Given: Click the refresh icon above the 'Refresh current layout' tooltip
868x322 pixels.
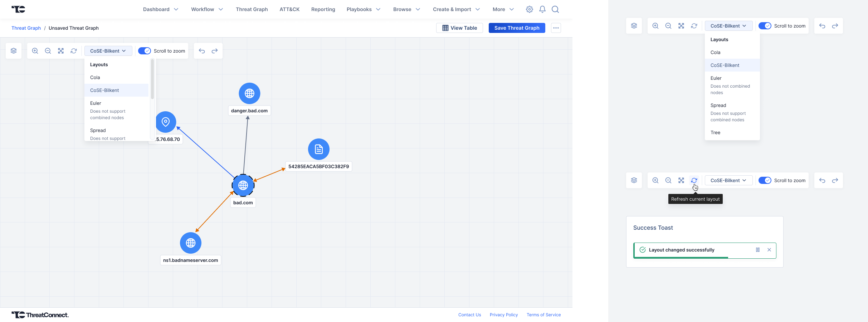Looking at the screenshot, I should pos(694,180).
